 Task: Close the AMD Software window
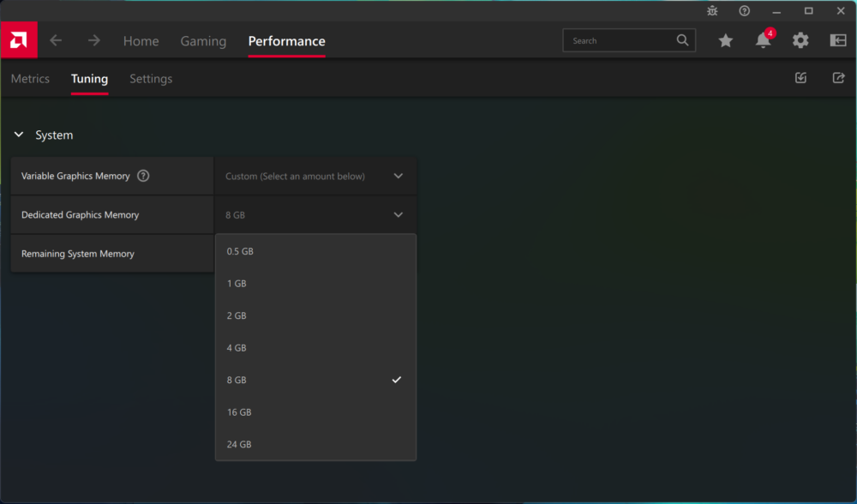[841, 11]
